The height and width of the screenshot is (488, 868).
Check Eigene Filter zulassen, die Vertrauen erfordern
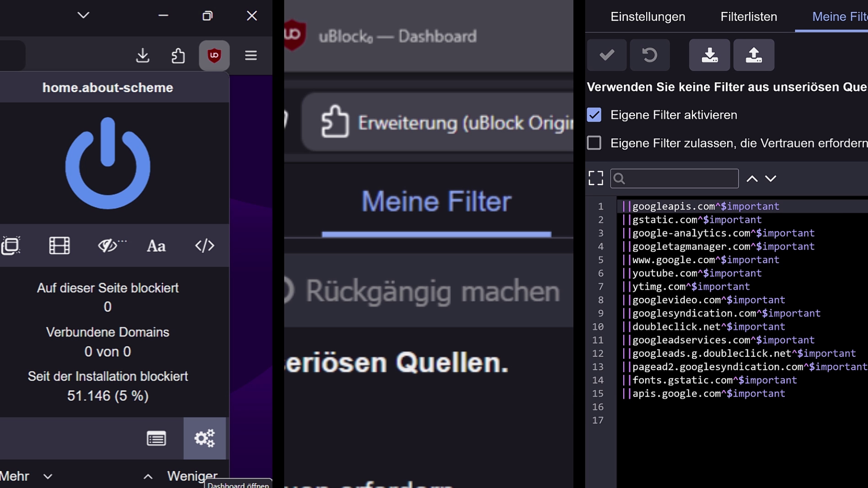(594, 143)
